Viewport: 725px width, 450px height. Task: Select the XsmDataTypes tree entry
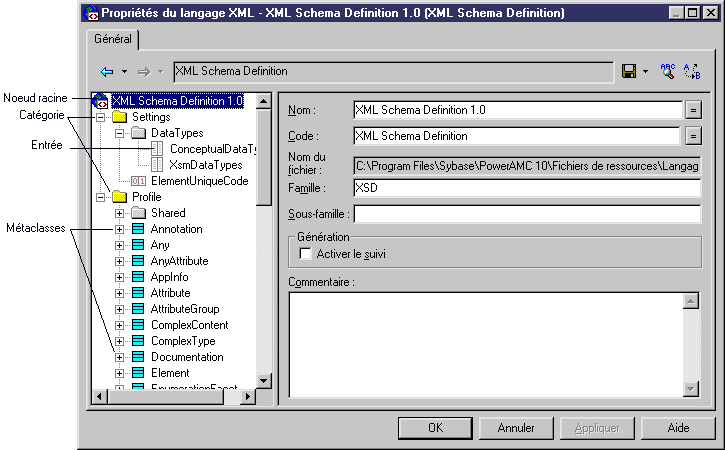click(x=206, y=165)
